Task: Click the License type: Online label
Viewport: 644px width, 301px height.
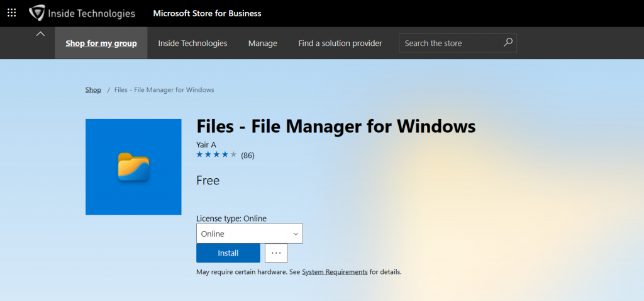Action: [231, 219]
